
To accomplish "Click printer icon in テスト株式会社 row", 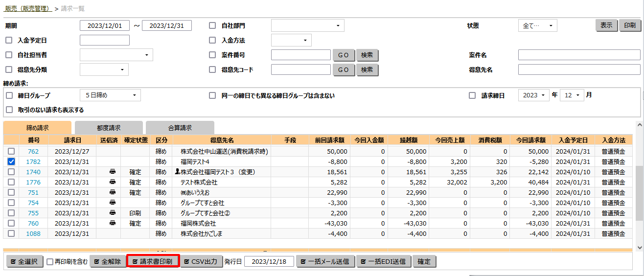I will [113, 182].
